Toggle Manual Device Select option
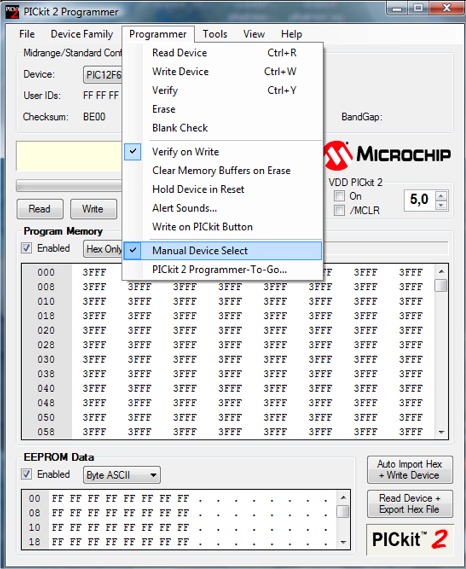This screenshot has height=569, width=466. coord(222,251)
